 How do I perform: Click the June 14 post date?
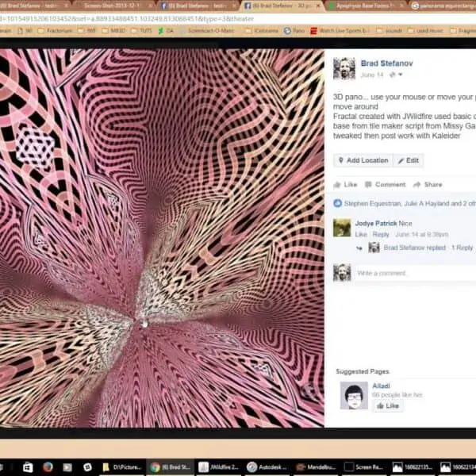click(x=372, y=75)
